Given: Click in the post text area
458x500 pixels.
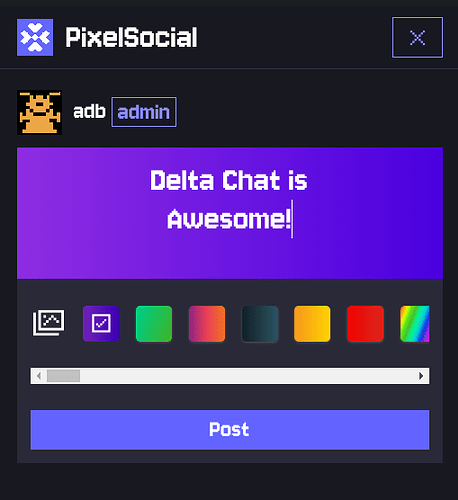Looking at the screenshot, I should coord(230,213).
